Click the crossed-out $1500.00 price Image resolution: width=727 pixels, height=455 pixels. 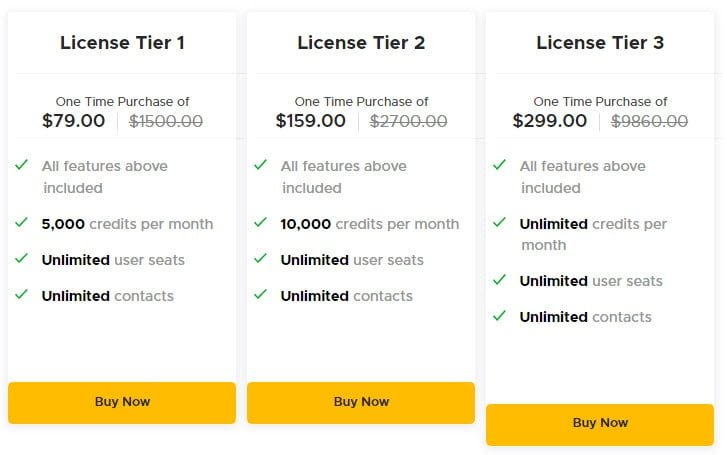tap(166, 121)
